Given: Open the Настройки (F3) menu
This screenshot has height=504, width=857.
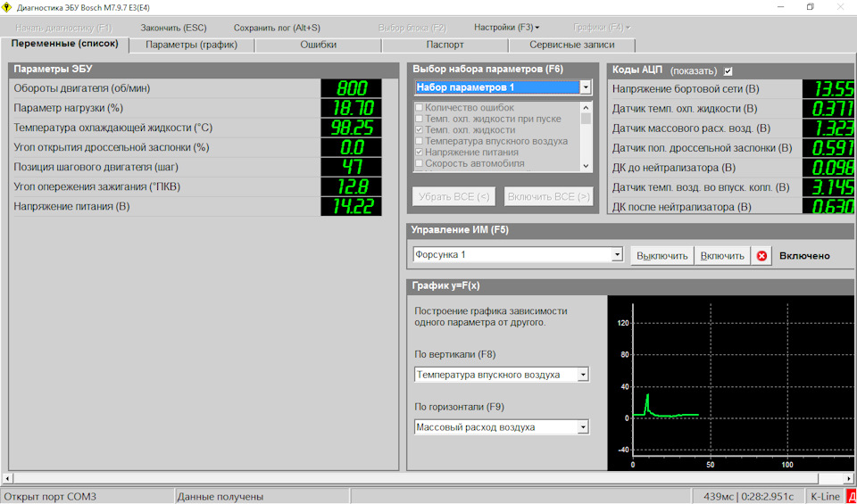Looking at the screenshot, I should 507,28.
